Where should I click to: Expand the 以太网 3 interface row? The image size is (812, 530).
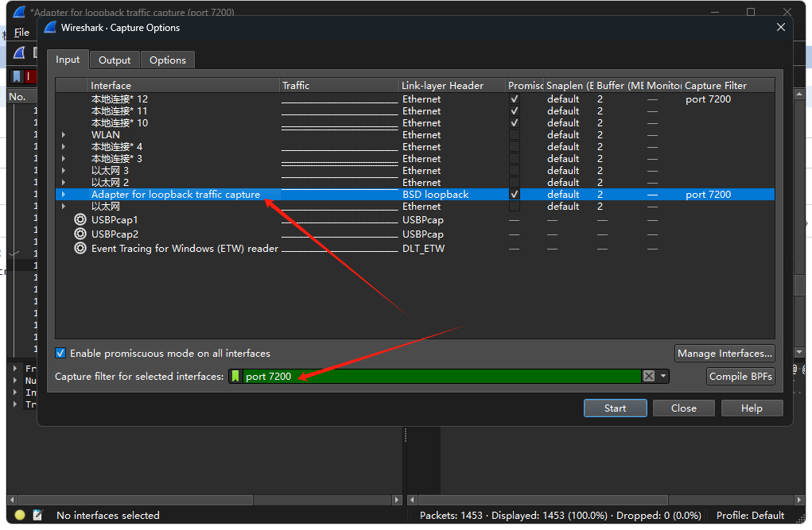63,170
